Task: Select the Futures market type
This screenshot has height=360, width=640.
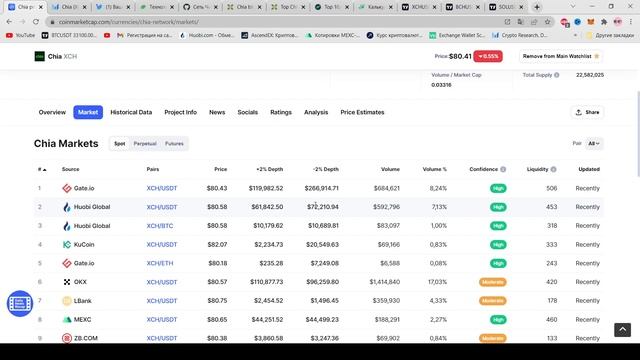Action: (x=174, y=144)
